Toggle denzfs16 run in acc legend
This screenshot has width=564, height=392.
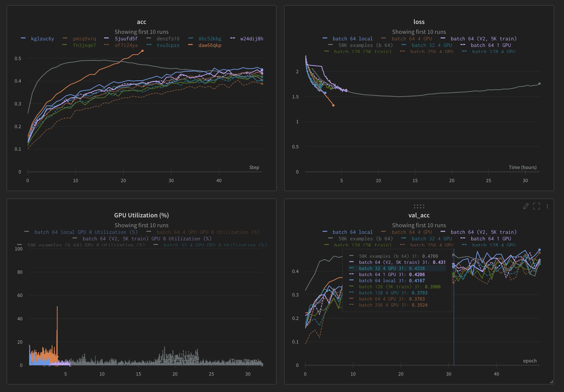[168, 38]
